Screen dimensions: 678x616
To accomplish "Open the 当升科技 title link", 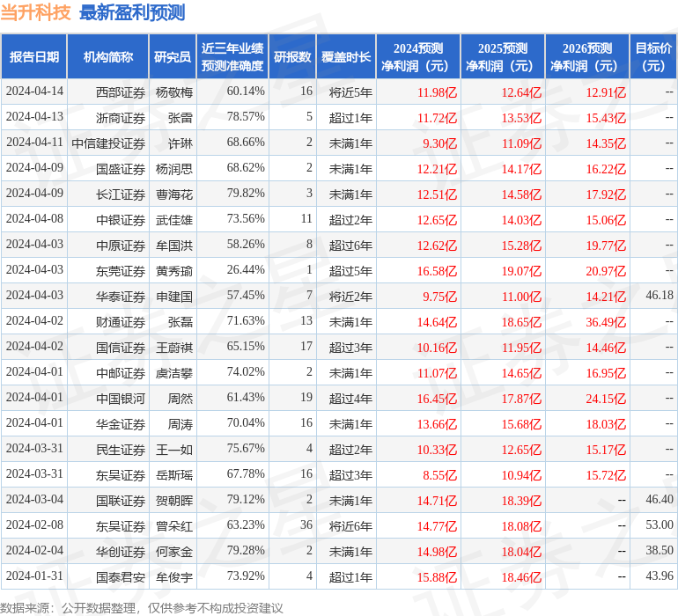I will (35, 12).
